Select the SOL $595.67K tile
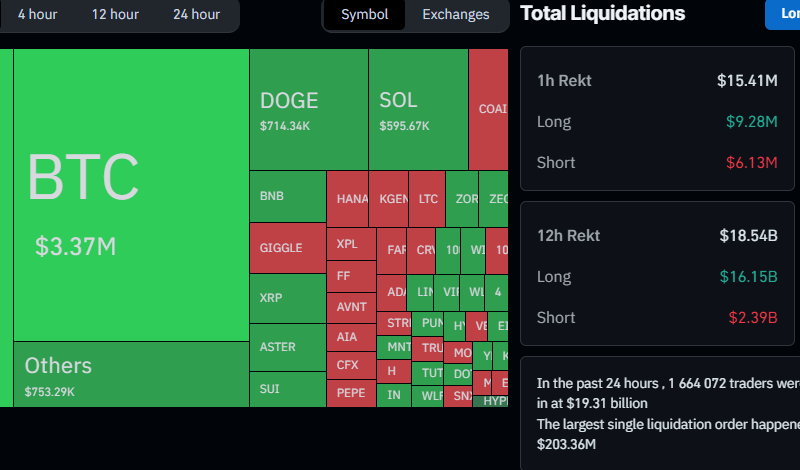This screenshot has width=800, height=470. point(418,110)
